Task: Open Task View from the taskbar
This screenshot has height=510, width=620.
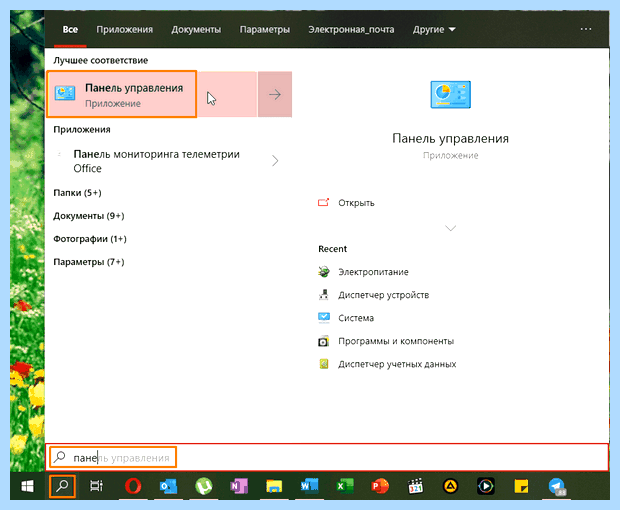Action: (x=96, y=486)
